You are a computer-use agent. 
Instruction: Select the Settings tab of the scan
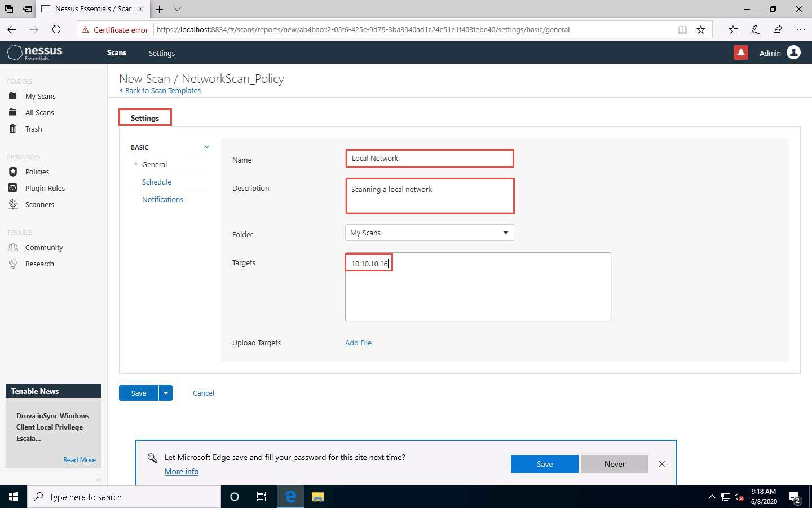click(145, 118)
